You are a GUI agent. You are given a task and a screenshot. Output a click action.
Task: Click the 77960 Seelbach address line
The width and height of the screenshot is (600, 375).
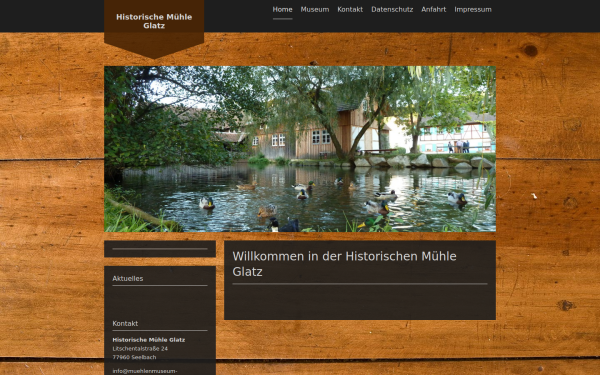(134, 357)
